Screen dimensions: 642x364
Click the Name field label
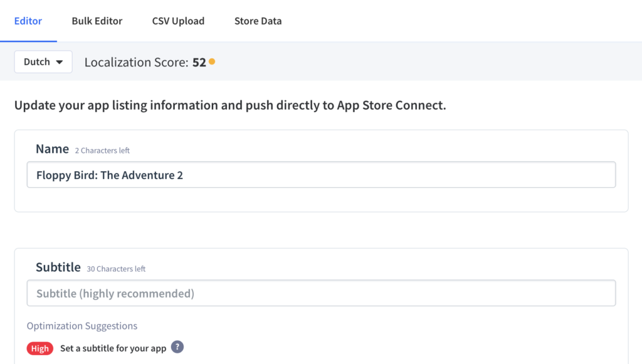click(53, 149)
